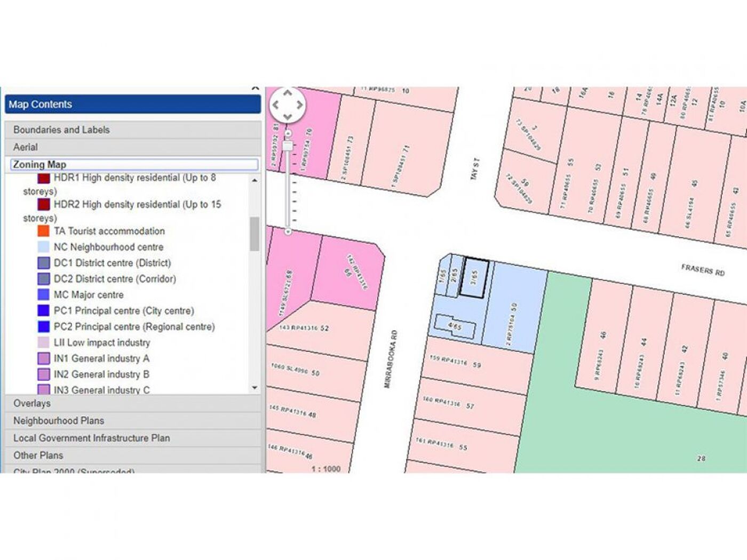
Task: Pan the map right with the arrow
Action: [299, 105]
